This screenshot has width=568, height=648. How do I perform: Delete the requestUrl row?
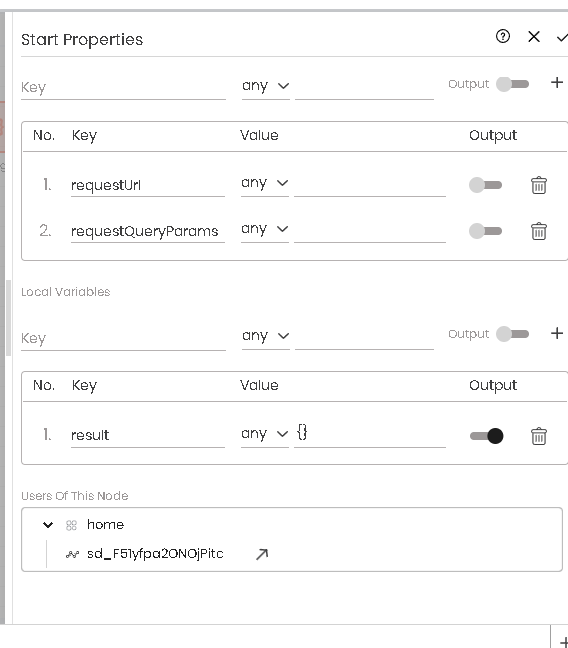tap(539, 185)
